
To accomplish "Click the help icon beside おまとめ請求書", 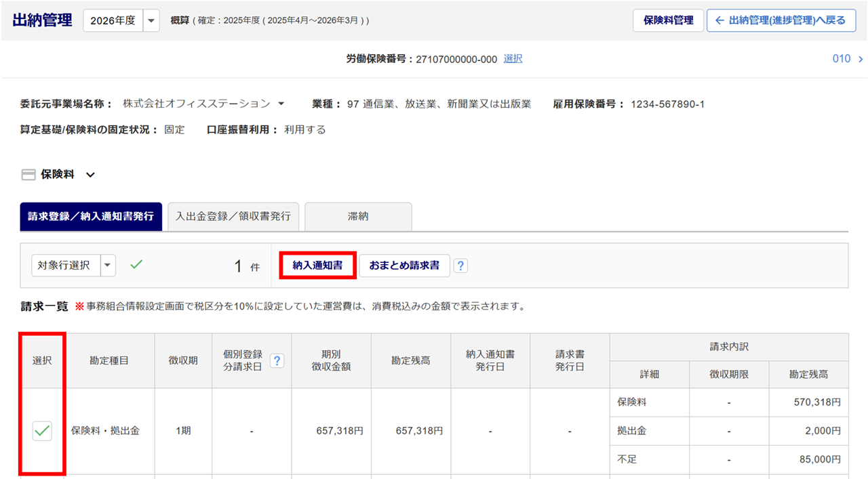I will [460, 266].
